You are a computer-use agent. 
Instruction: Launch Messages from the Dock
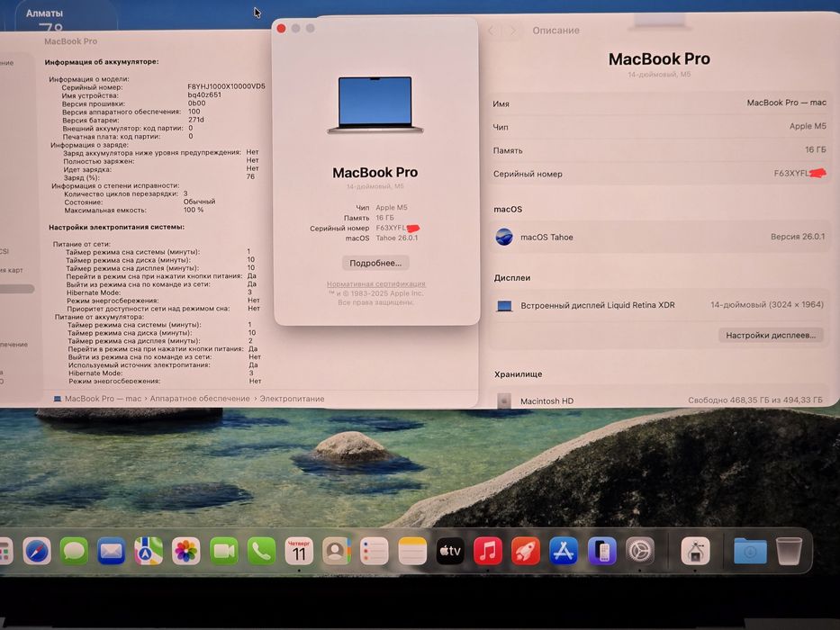click(x=74, y=551)
